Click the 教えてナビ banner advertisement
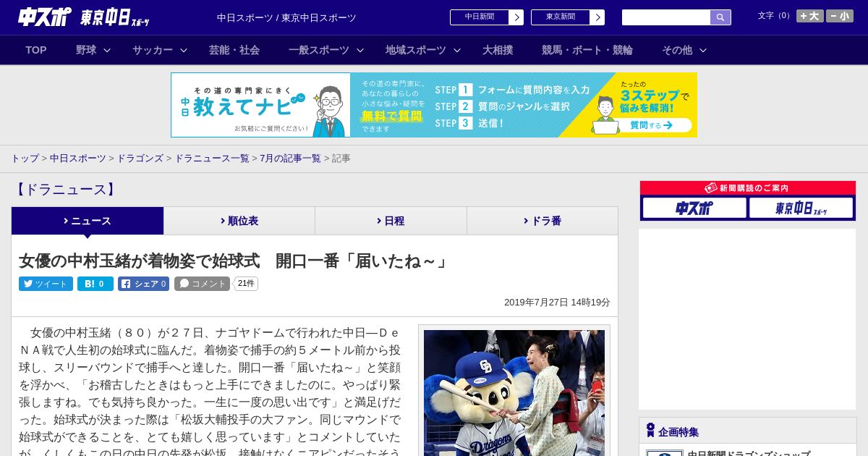Screen dimensions: 868x456 [434, 105]
